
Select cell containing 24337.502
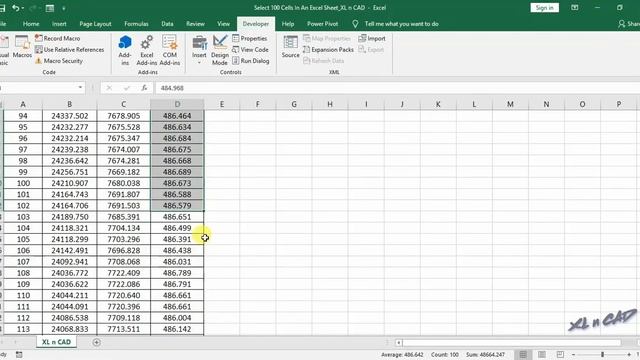coord(69,116)
